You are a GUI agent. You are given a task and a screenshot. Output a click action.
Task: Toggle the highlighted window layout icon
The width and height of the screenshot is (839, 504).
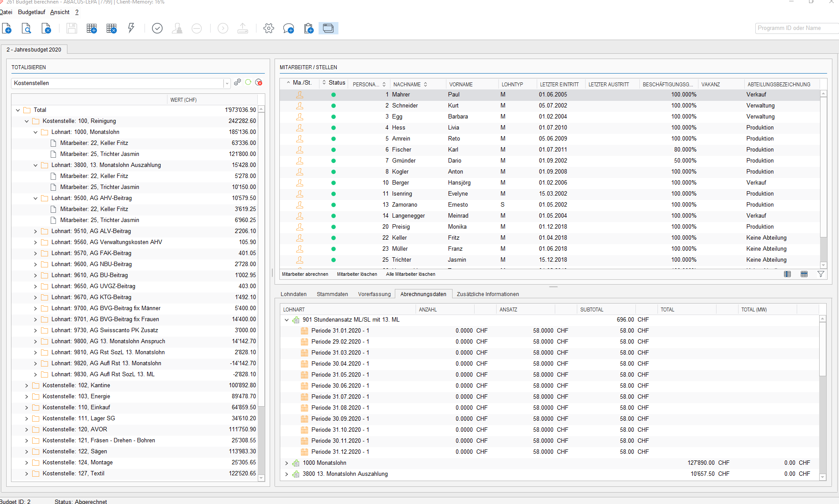pos(328,28)
